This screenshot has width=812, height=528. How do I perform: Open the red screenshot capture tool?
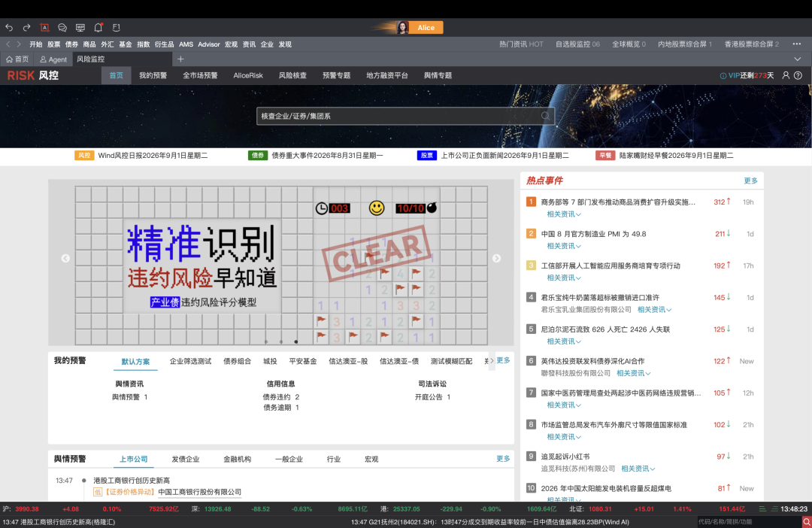click(x=44, y=28)
